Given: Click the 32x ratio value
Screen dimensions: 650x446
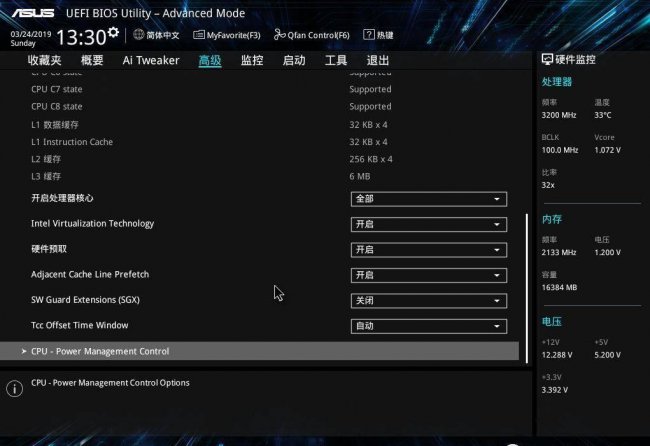Looking at the screenshot, I should 548,185.
